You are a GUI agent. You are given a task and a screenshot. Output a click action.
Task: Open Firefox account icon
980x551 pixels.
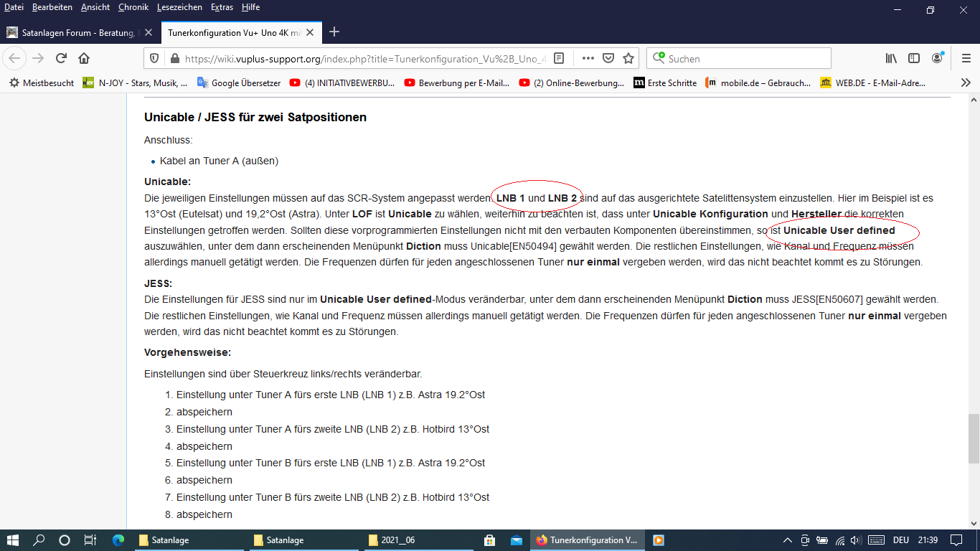click(x=938, y=58)
